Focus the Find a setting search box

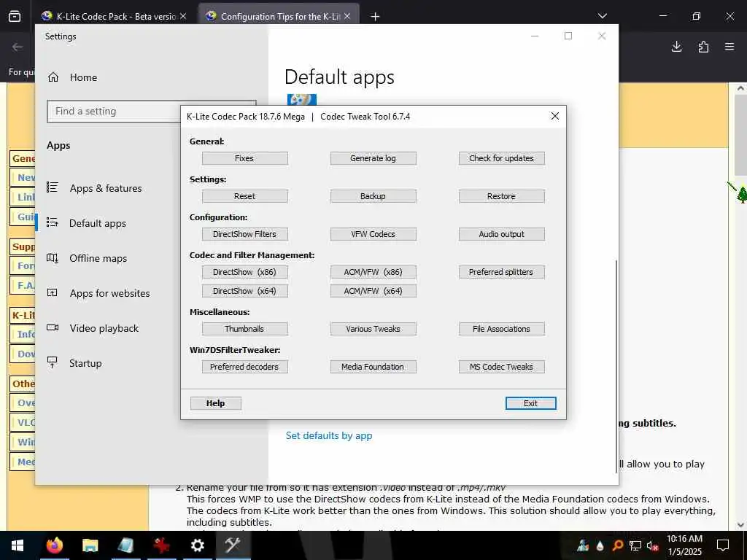click(x=115, y=112)
